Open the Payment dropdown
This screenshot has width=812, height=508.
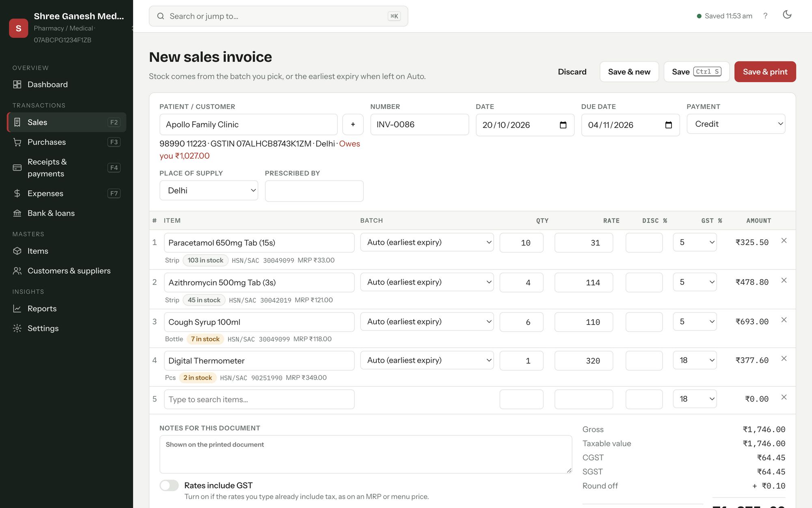click(736, 124)
